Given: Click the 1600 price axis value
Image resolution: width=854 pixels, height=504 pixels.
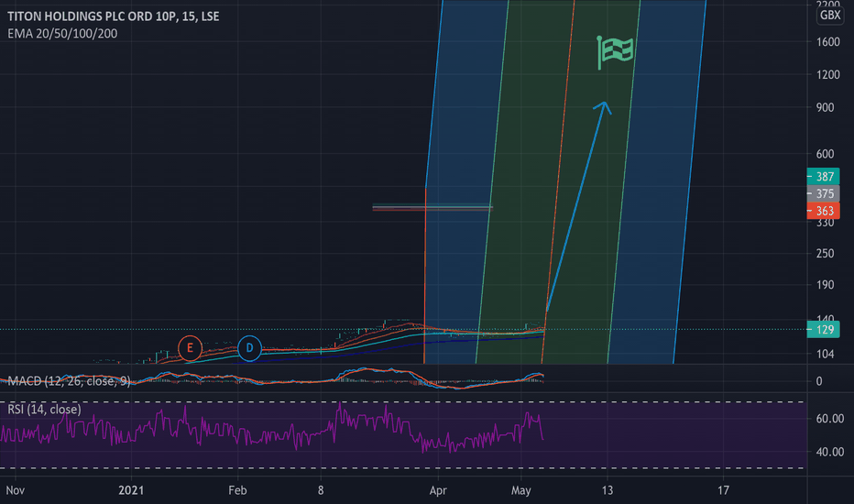Looking at the screenshot, I should (827, 42).
